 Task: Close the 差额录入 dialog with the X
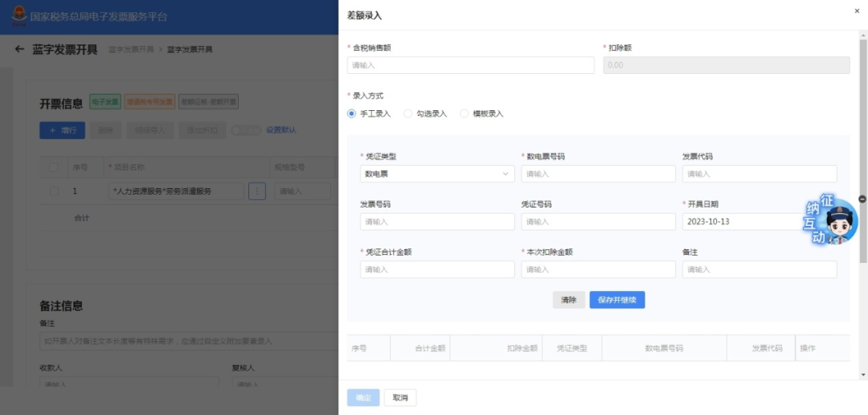856,10
